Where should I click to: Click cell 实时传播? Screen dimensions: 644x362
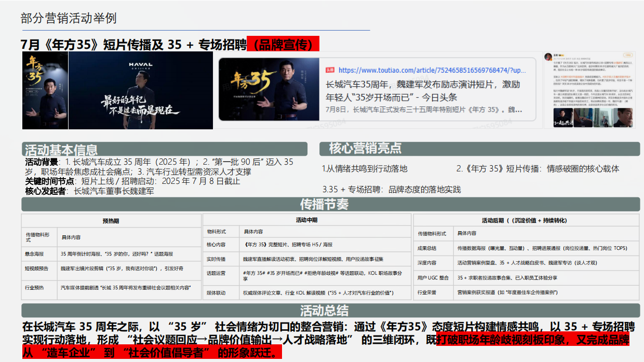(221, 259)
